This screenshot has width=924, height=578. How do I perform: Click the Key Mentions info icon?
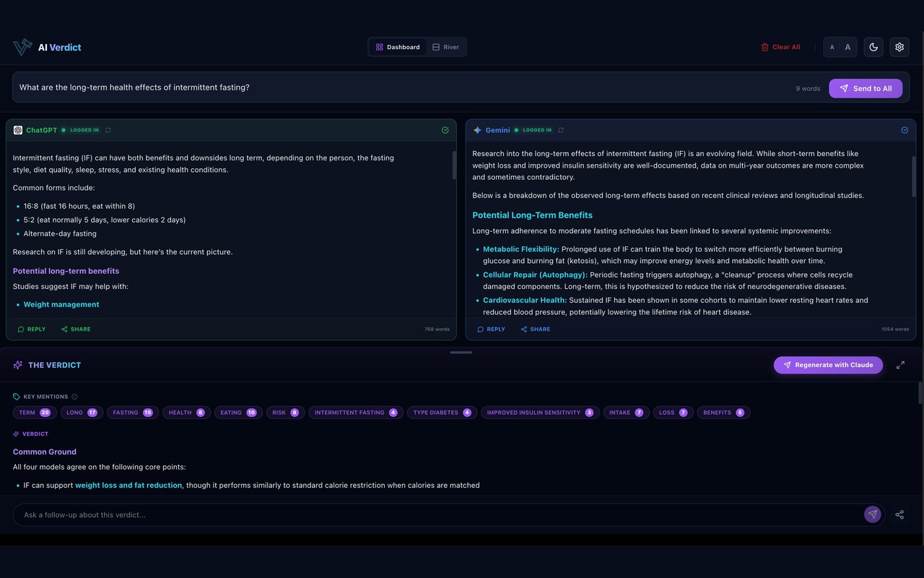(x=74, y=397)
